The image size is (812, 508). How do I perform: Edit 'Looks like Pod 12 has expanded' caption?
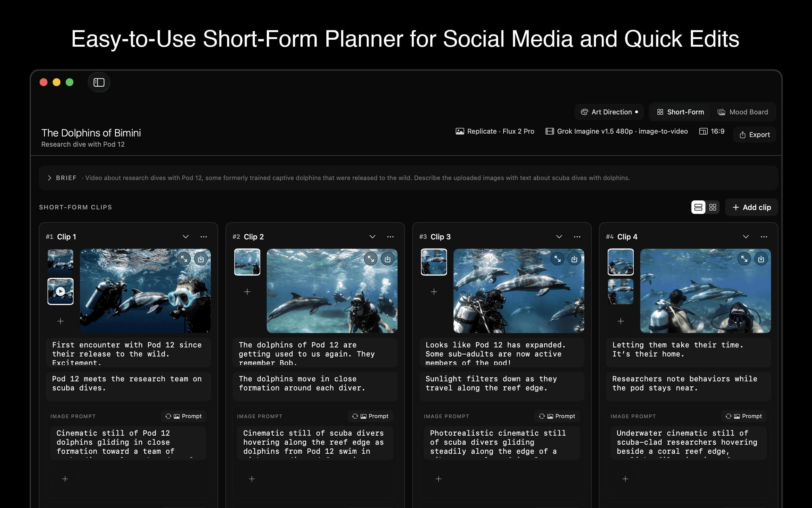(x=502, y=353)
